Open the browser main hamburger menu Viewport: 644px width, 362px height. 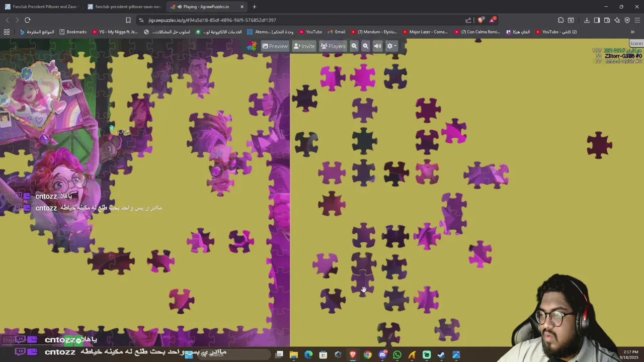(x=637, y=20)
